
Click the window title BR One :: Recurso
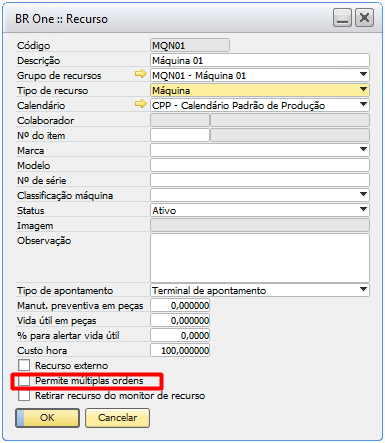61,19
